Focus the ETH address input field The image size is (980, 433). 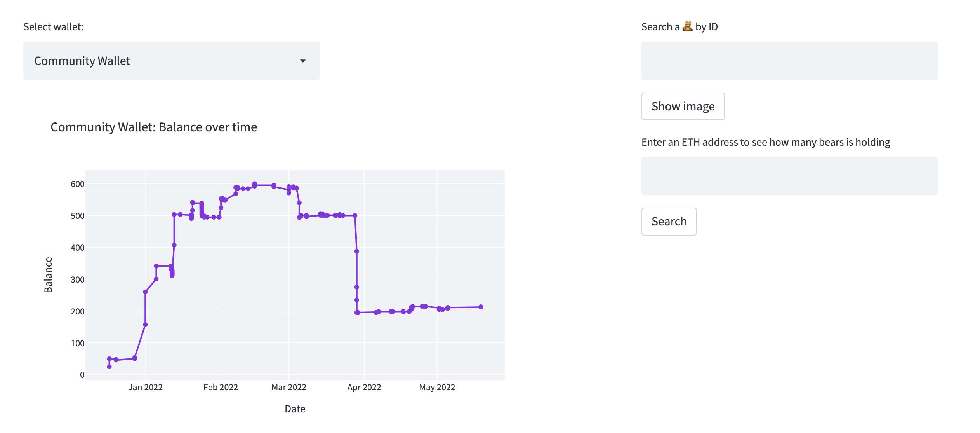point(789,176)
